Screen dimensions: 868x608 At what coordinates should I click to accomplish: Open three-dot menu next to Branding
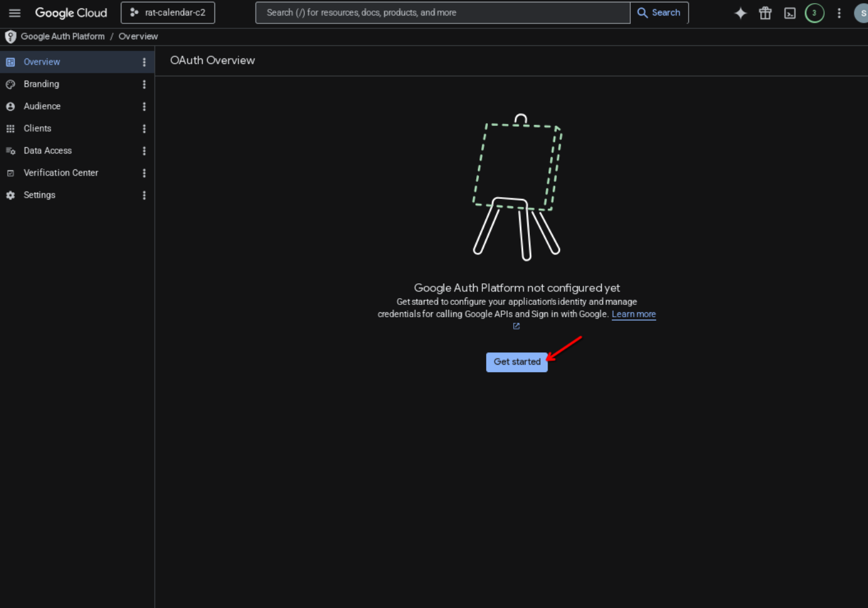pos(144,84)
